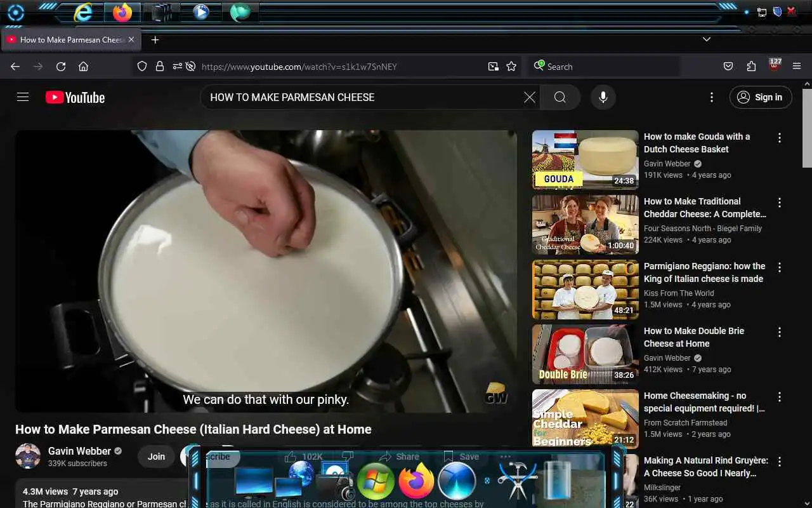Open Firefox home page icon

83,67
